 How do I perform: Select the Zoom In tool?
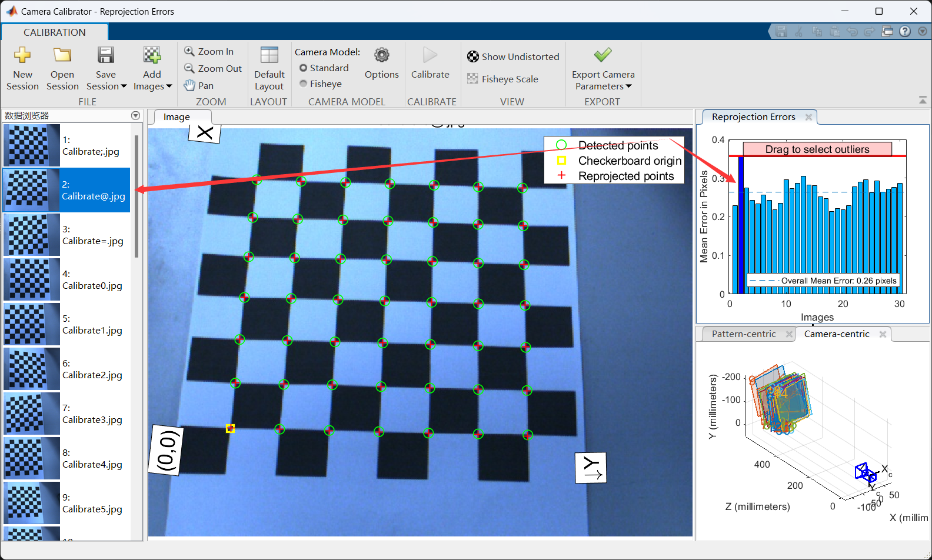[209, 51]
